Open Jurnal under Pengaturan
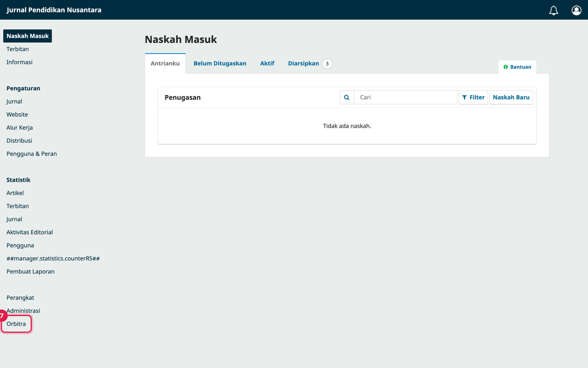588x368 pixels. (14, 102)
